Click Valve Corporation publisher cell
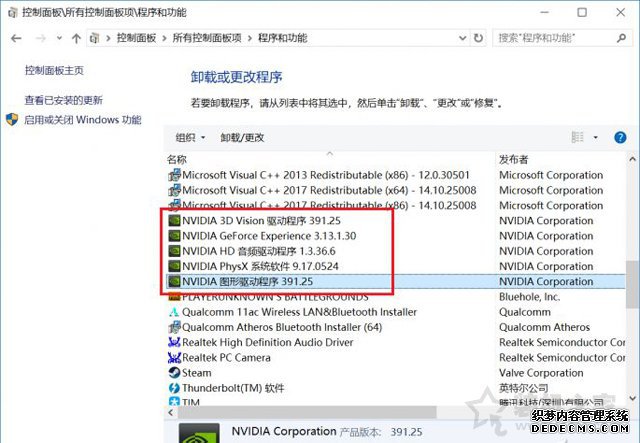Image resolution: width=640 pixels, height=443 pixels. coord(541,373)
